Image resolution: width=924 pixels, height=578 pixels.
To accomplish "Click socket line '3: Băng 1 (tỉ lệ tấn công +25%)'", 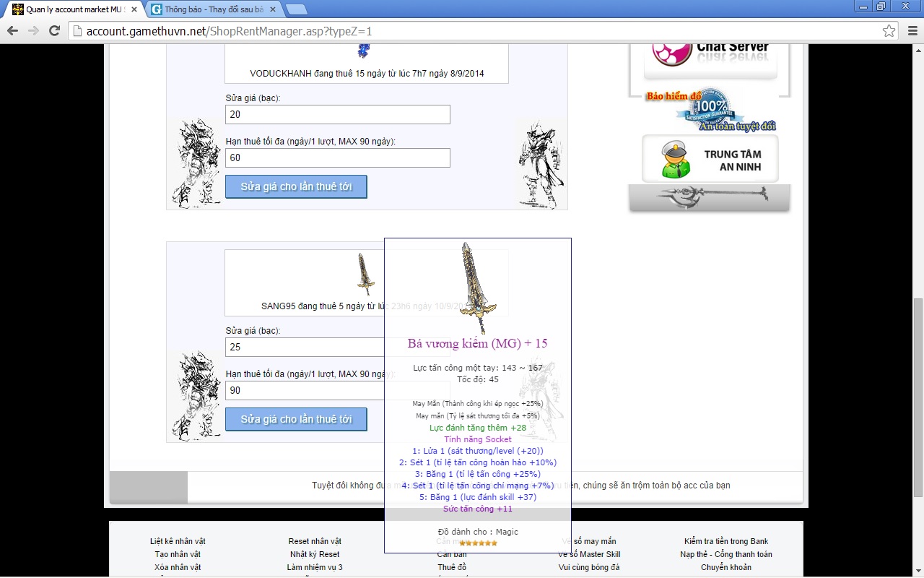I will point(477,474).
